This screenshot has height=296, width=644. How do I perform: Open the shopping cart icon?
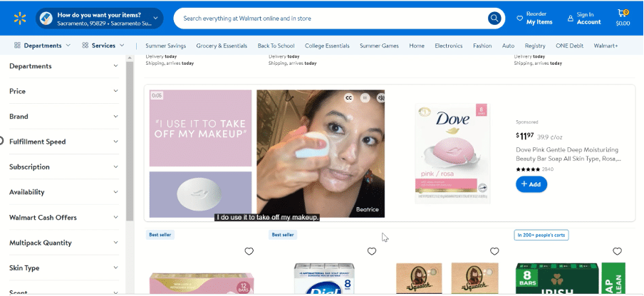click(x=623, y=14)
